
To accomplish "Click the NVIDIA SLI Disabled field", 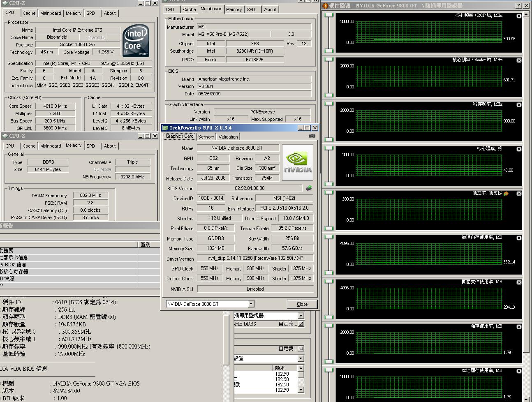I will click(255, 289).
